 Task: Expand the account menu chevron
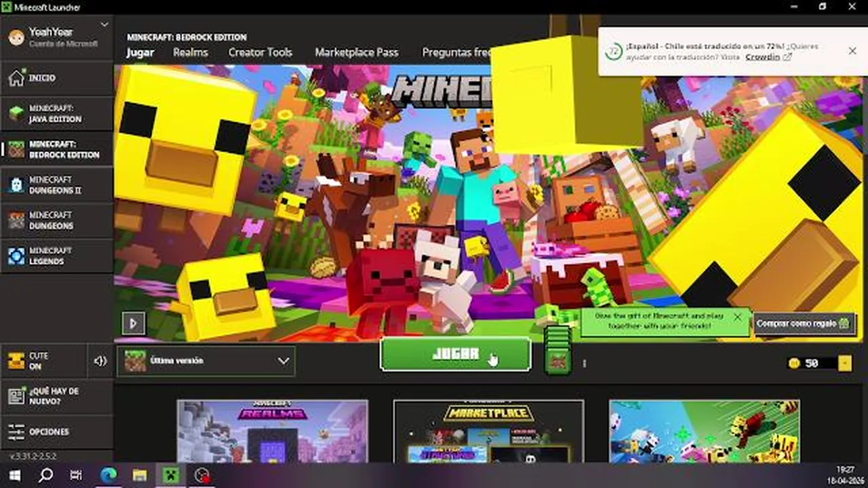pyautogui.click(x=104, y=25)
